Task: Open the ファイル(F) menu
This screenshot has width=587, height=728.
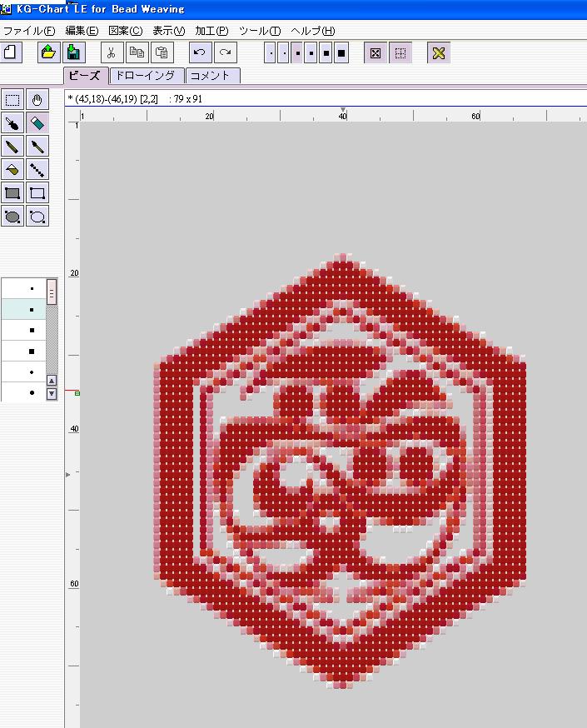Action: [29, 31]
